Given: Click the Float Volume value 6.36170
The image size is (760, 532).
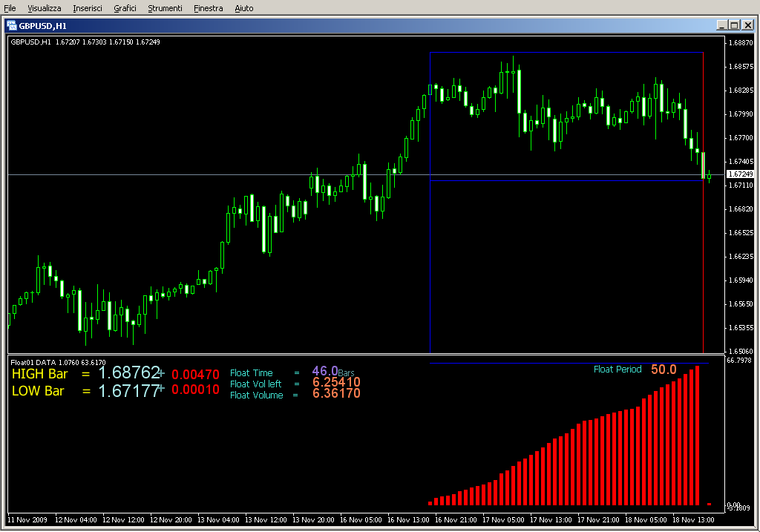Looking at the screenshot, I should coord(336,393).
